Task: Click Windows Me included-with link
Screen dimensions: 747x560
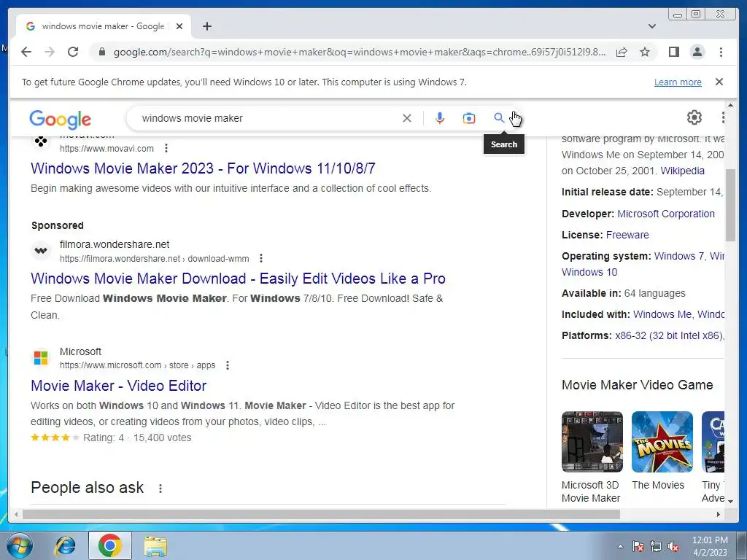Action: (662, 314)
